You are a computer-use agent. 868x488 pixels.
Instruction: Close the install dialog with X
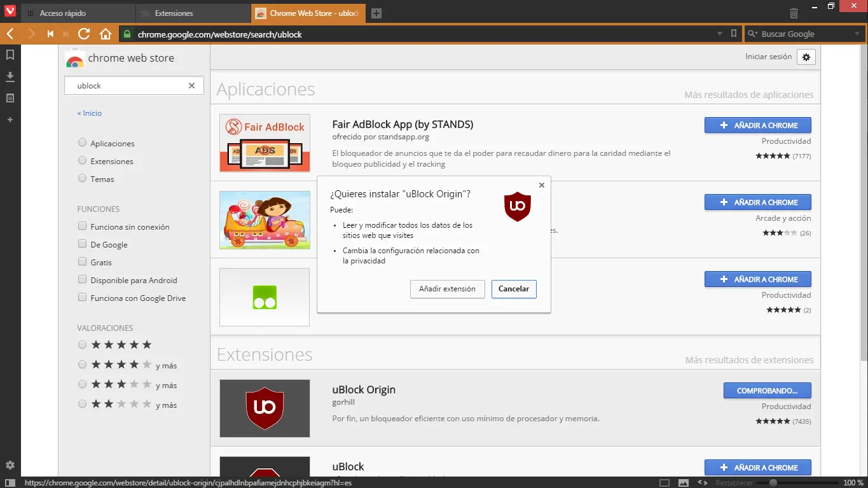542,185
